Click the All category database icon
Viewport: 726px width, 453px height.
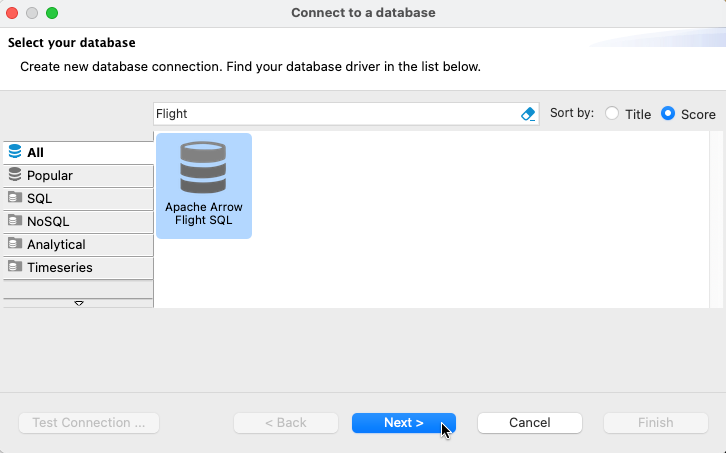coord(15,151)
